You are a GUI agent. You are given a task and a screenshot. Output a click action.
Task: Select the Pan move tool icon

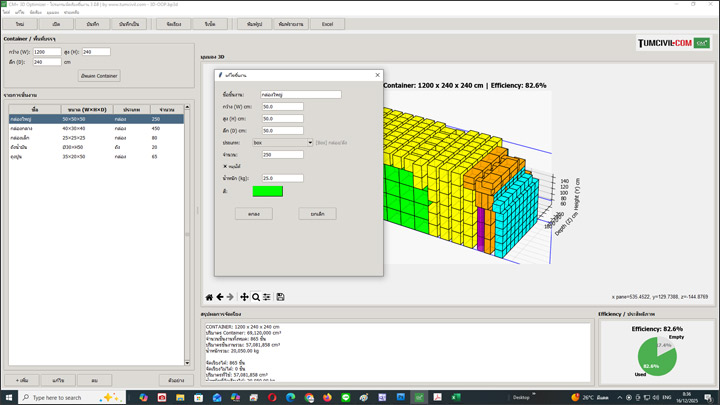click(x=244, y=297)
